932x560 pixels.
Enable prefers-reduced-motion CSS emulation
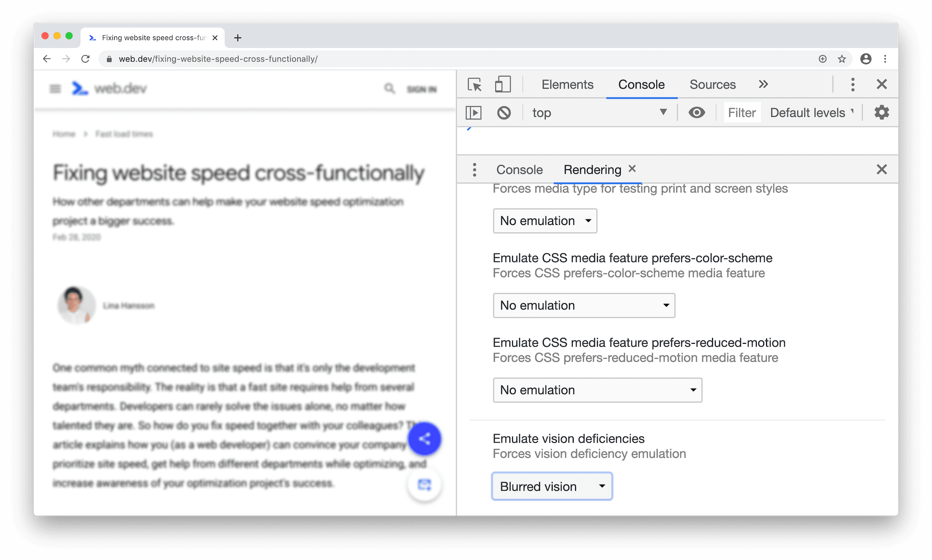click(x=597, y=389)
